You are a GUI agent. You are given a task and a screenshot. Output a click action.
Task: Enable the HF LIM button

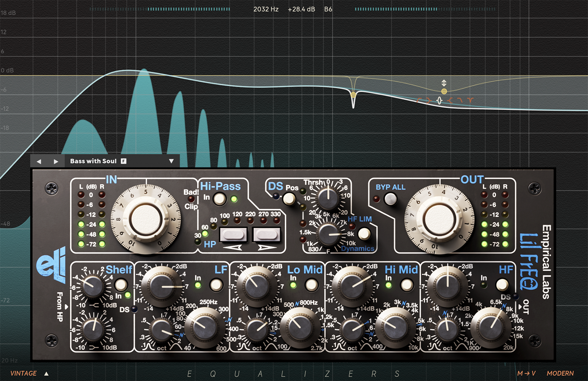point(364,234)
